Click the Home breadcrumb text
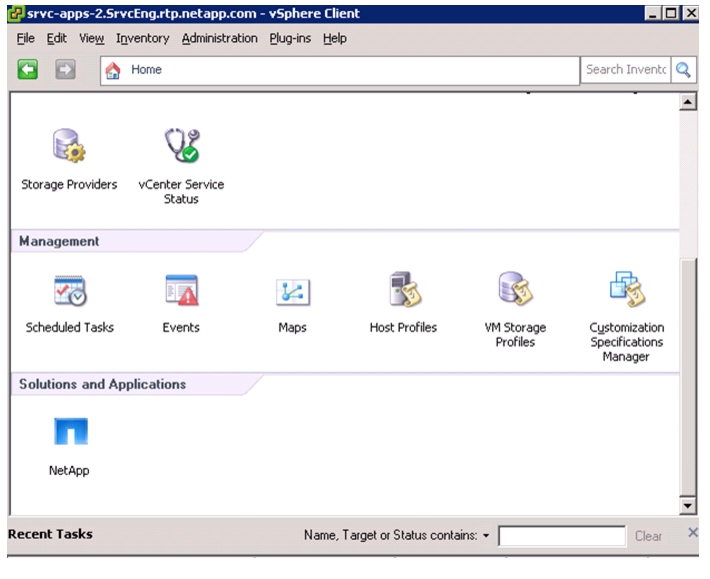Image resolution: width=710 pixels, height=579 pixels. click(146, 70)
